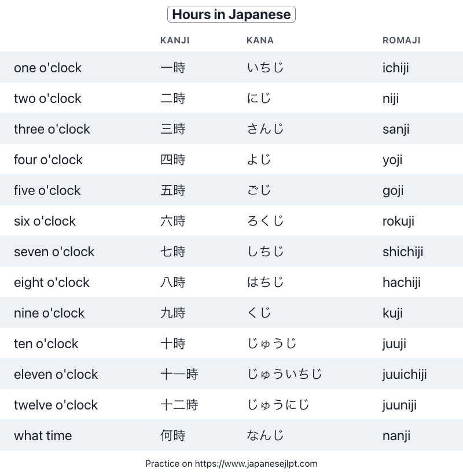463x476 pixels.
Task: Click the "Hours in Japanese" title
Action: (x=231, y=14)
